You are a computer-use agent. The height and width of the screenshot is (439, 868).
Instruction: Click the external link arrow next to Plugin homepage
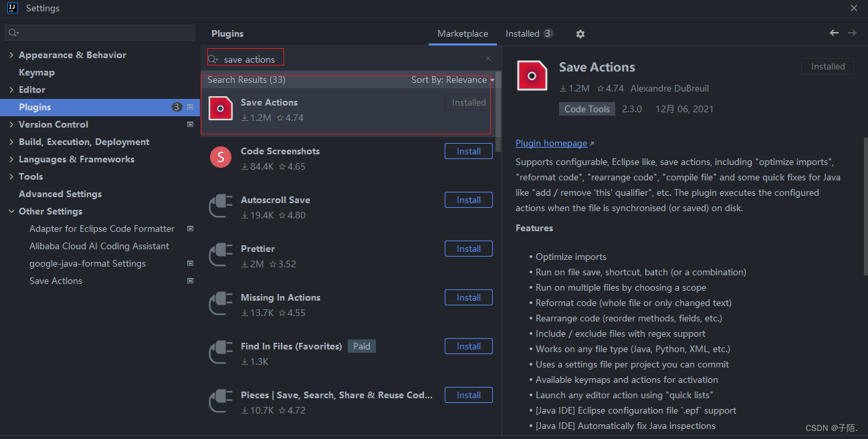point(591,144)
